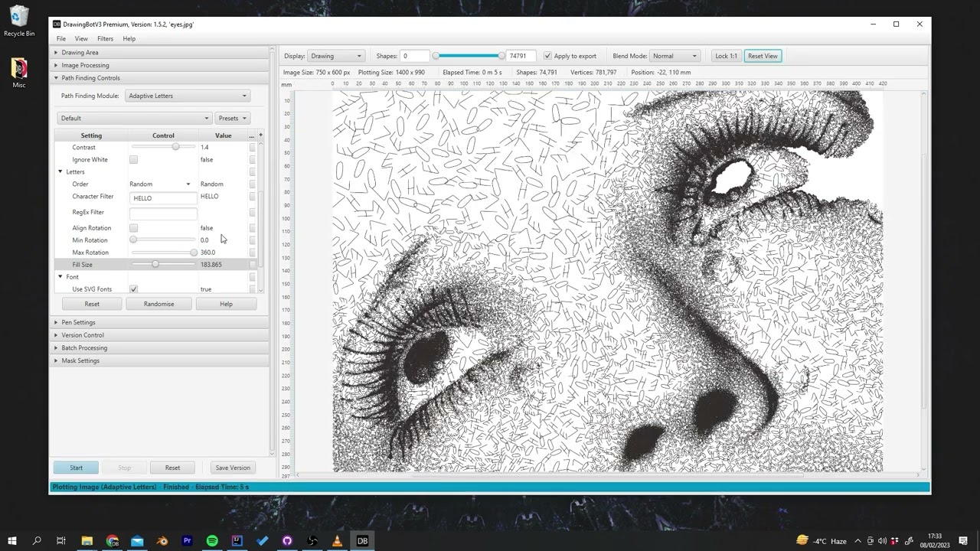Open Blender from taskbar
980x551 pixels.
(162, 541)
